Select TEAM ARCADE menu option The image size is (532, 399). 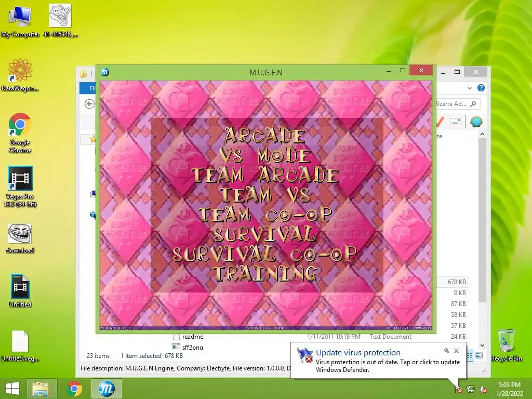[265, 176]
